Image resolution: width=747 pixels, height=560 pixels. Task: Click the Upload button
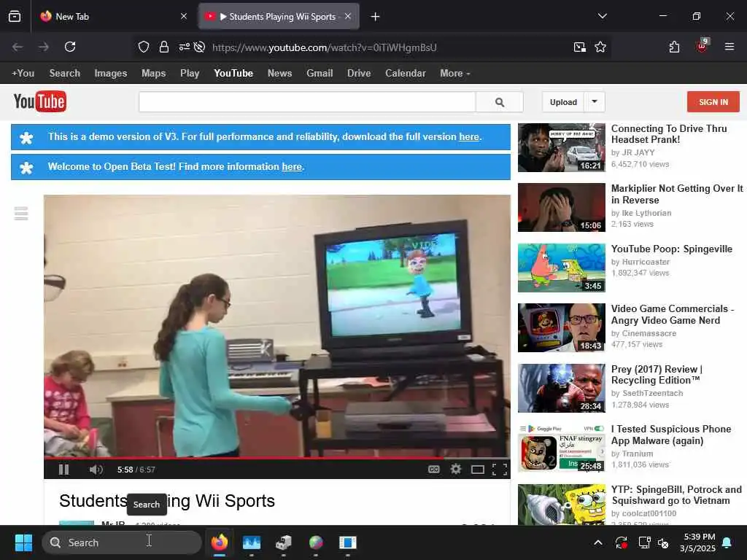(563, 102)
